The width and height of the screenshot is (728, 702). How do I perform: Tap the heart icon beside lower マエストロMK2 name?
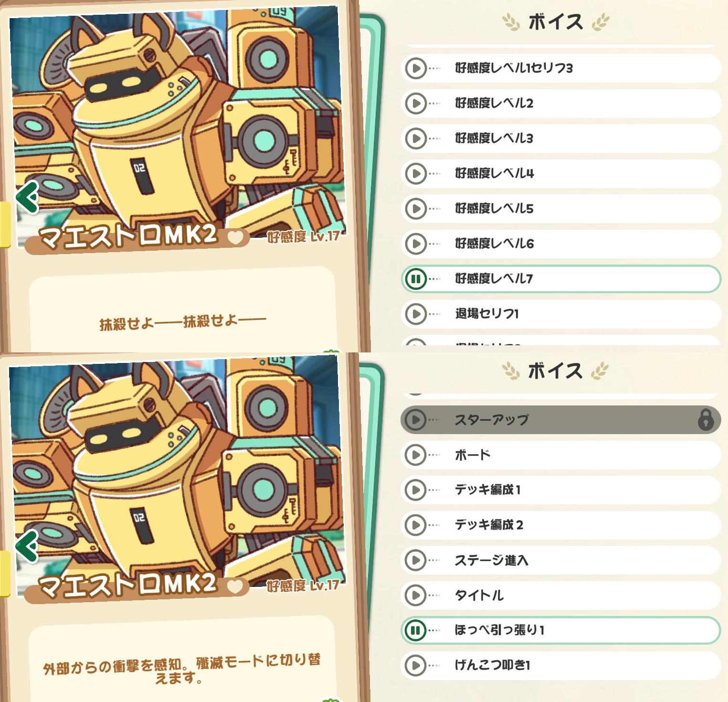coord(235,586)
